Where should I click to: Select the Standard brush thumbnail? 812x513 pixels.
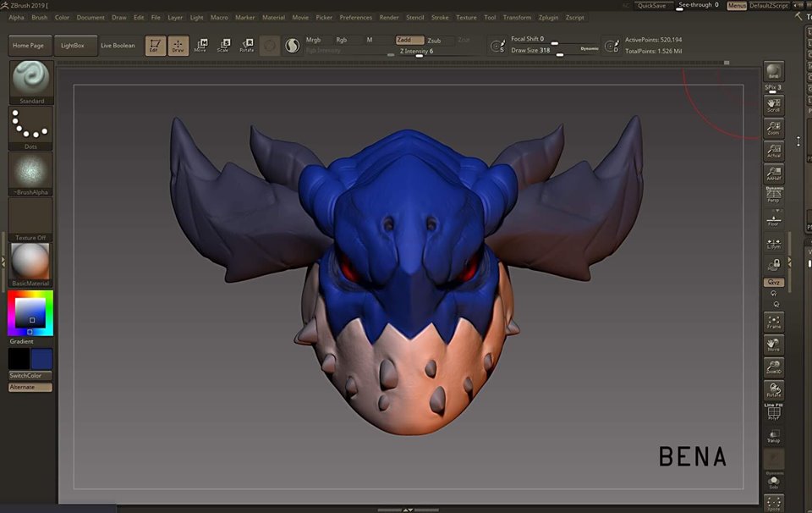(x=31, y=80)
